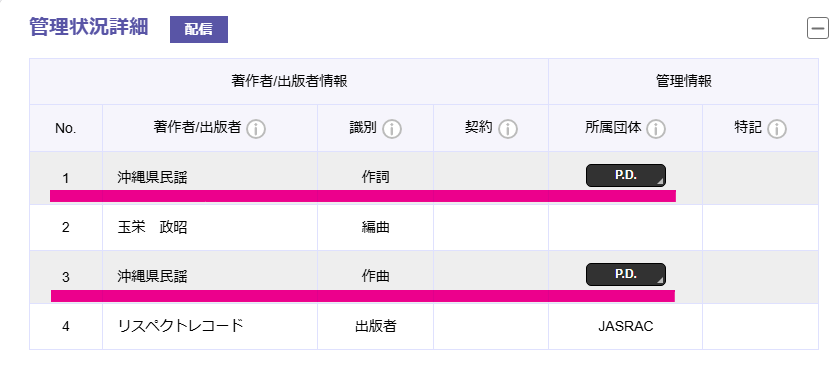
Task: Click 出版者 cell in row 4
Action: 375,326
